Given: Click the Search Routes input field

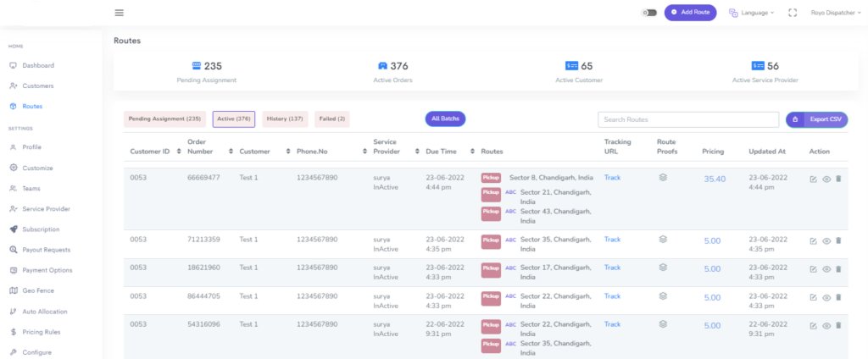Looking at the screenshot, I should click(687, 119).
